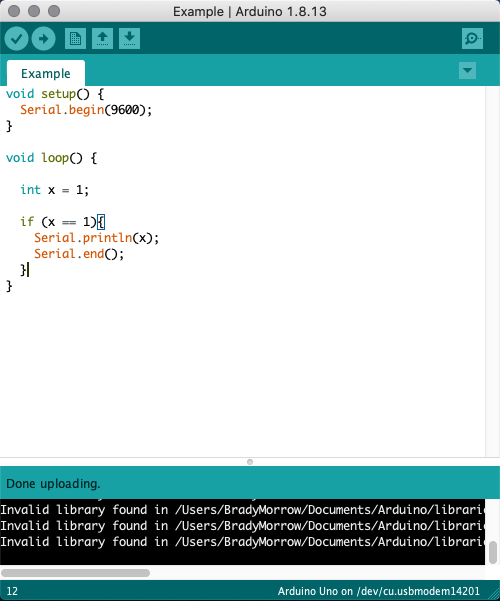Click the last 'Invalid library found' console line
Screen dimensions: 500x601
242,542
